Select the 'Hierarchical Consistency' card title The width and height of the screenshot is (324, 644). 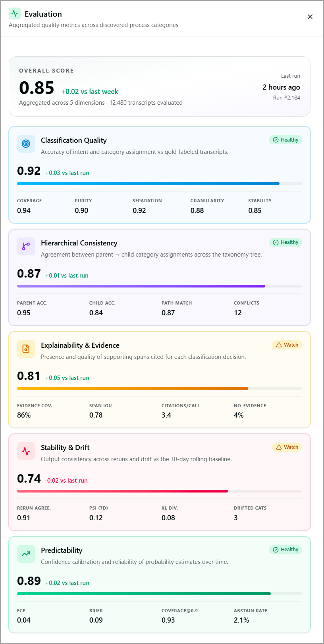point(79,243)
